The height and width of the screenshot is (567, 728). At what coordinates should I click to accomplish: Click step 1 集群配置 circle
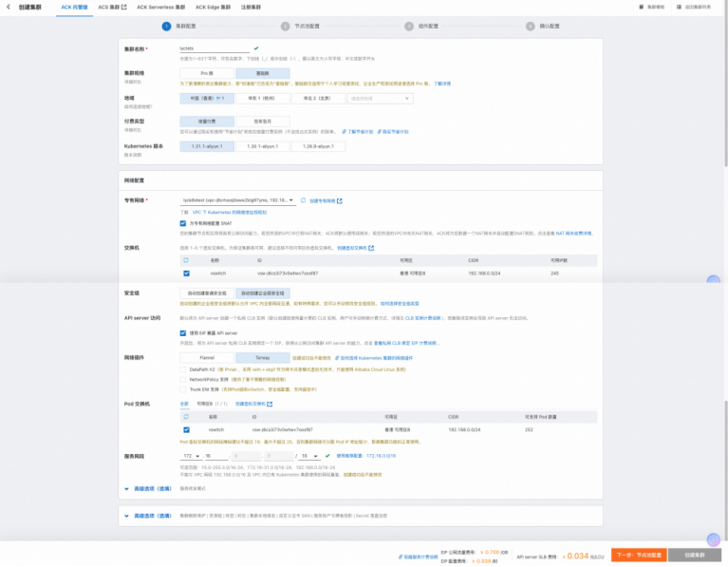(x=166, y=26)
